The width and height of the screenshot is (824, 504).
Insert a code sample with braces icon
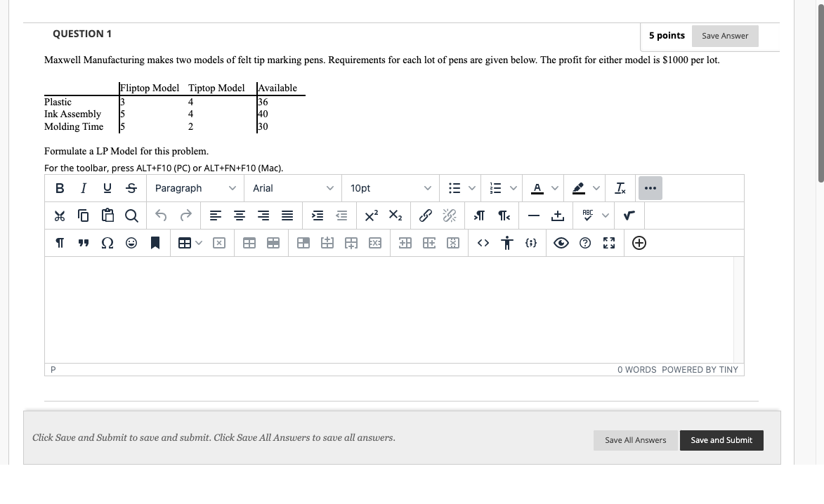pos(531,243)
